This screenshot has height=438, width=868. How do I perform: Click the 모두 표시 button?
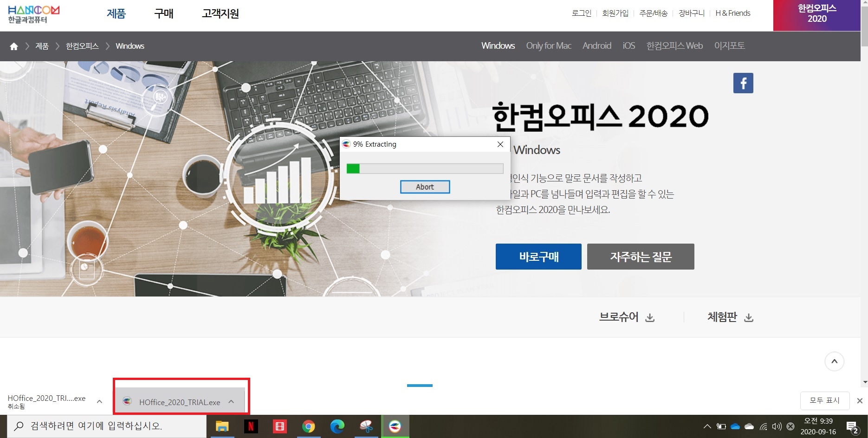(825, 400)
